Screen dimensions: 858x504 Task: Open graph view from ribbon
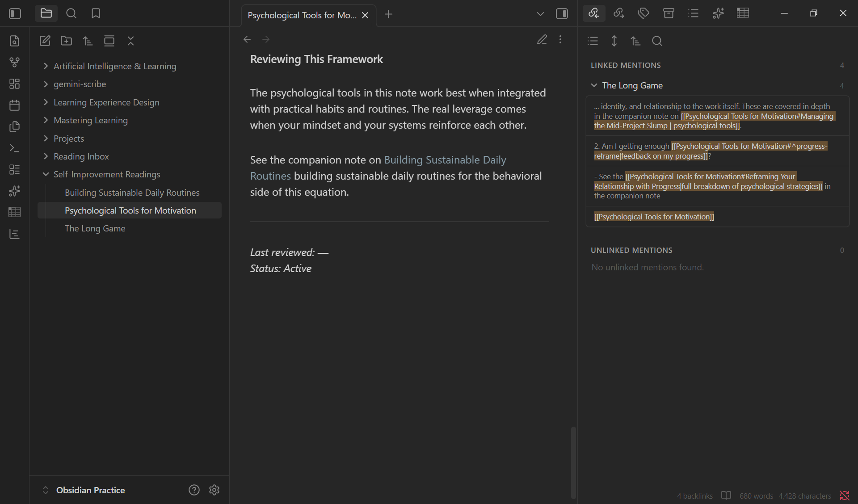[x=14, y=62]
